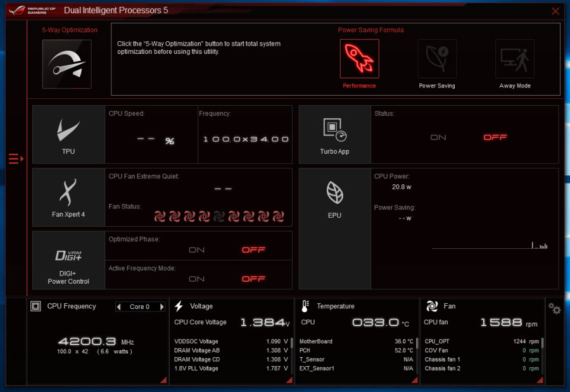
Task: Expand the Temperature panel corner triangle
Action: click(x=414, y=379)
